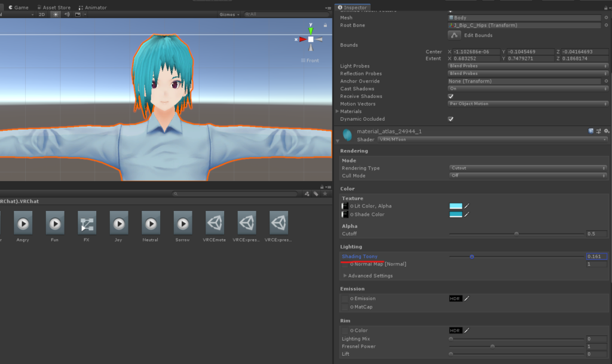Screen dimensions: 612x364
Task: Click the material preview sphere thumbnail
Action: tap(347, 135)
